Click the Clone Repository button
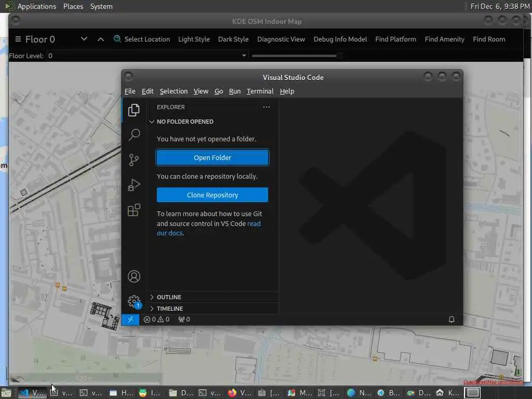Image resolution: width=532 pixels, height=399 pixels. pyautogui.click(x=212, y=195)
